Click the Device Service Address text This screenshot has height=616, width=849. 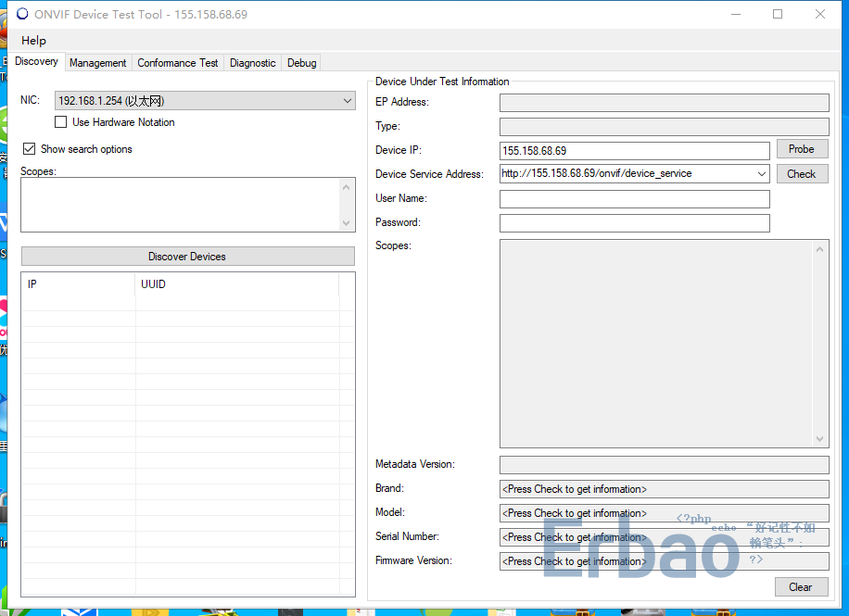pyautogui.click(x=596, y=174)
